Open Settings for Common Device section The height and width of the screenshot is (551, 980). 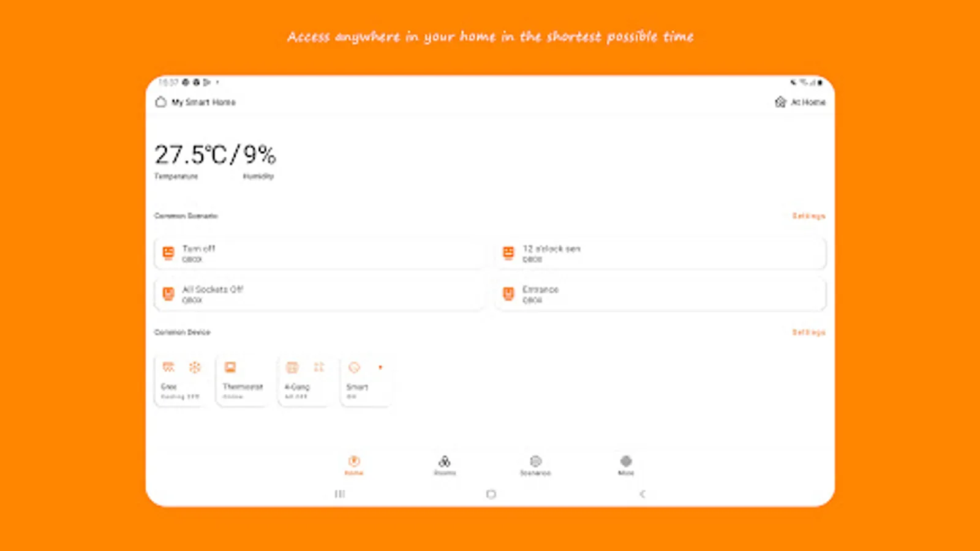(809, 332)
